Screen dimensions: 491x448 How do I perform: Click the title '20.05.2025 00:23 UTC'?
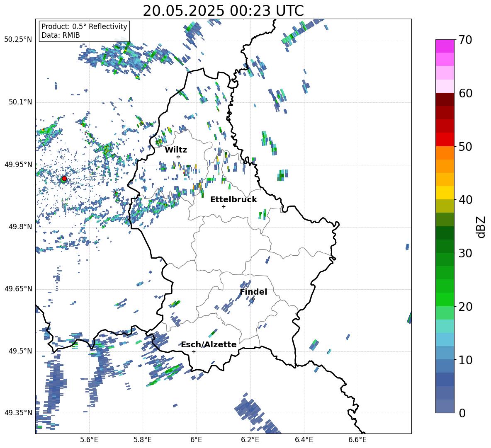[x=223, y=11]
